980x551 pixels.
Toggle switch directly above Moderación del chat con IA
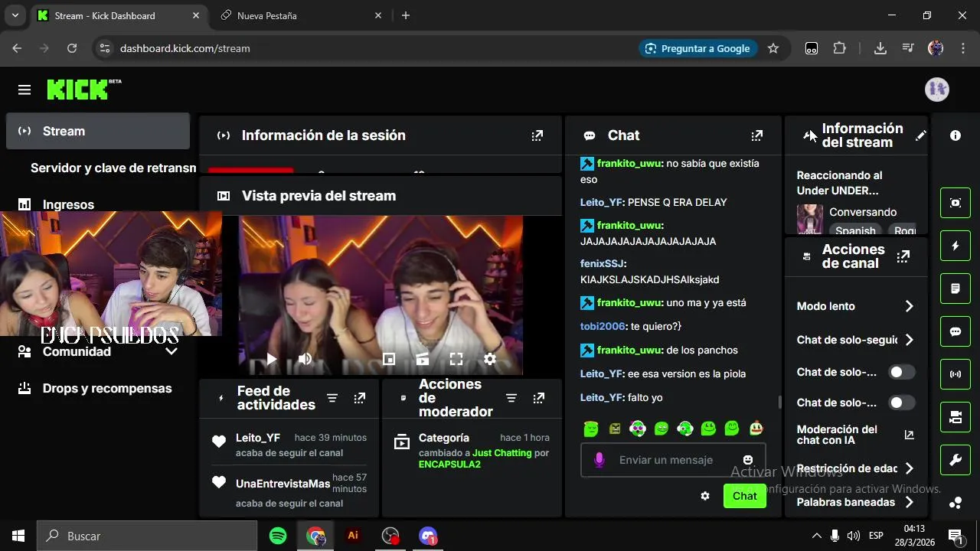pos(902,403)
